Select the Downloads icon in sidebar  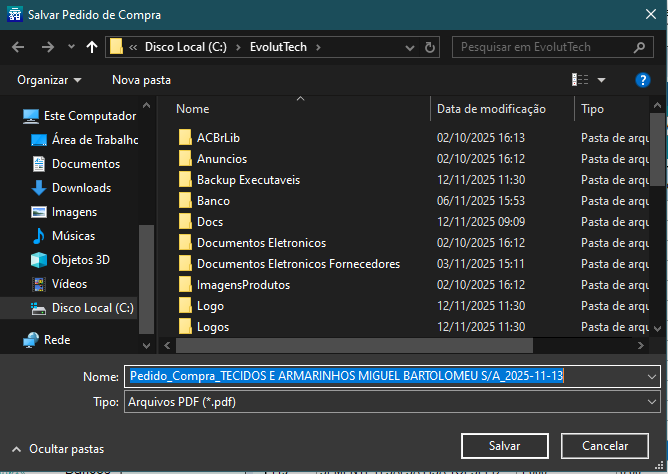tap(39, 188)
